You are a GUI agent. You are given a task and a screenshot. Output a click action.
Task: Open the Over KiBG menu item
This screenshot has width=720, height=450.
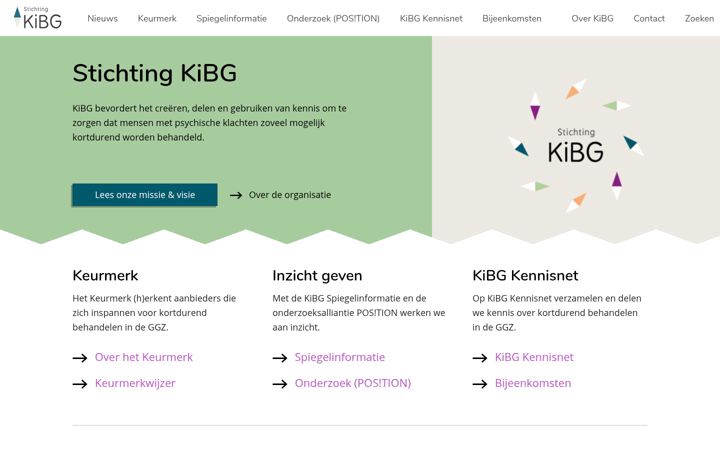coord(592,19)
